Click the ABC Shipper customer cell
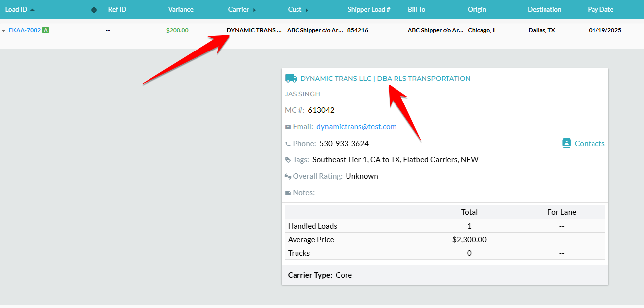This screenshot has width=644, height=308. point(315,30)
